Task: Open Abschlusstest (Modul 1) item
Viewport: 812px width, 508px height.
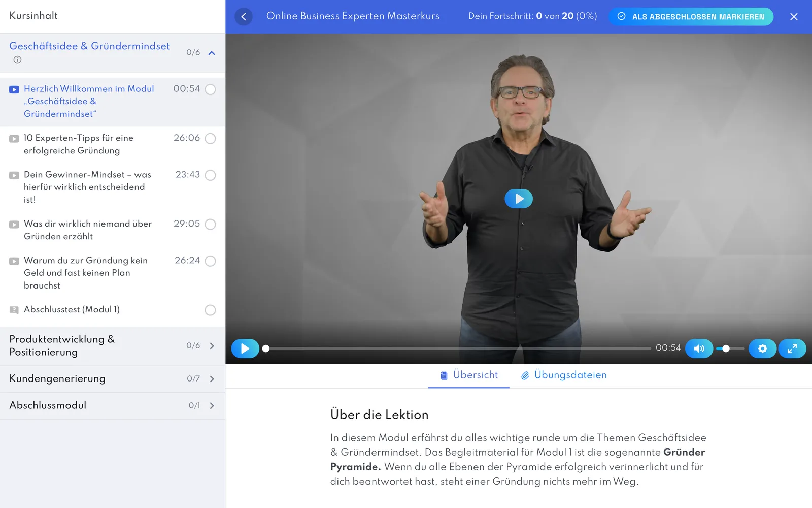Action: (113, 310)
